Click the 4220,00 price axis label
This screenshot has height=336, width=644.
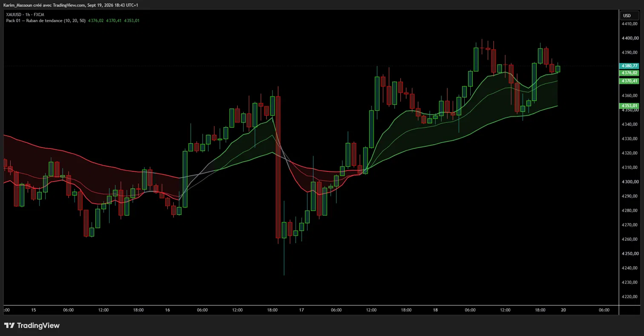(x=630, y=297)
